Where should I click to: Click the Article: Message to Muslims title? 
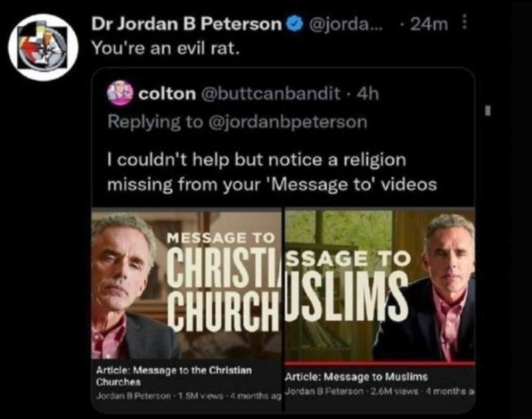click(x=356, y=376)
